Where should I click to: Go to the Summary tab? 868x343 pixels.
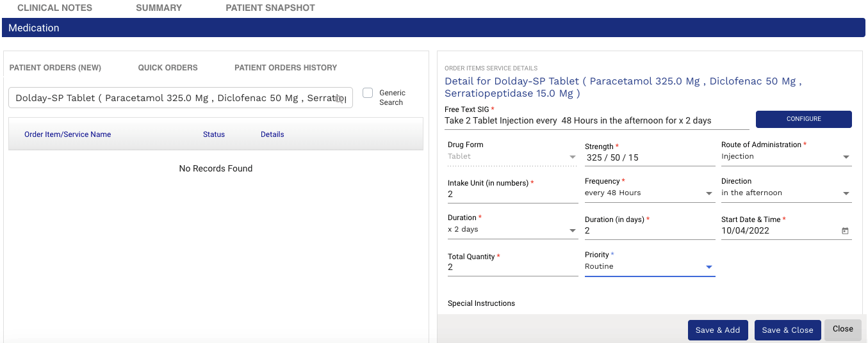159,8
